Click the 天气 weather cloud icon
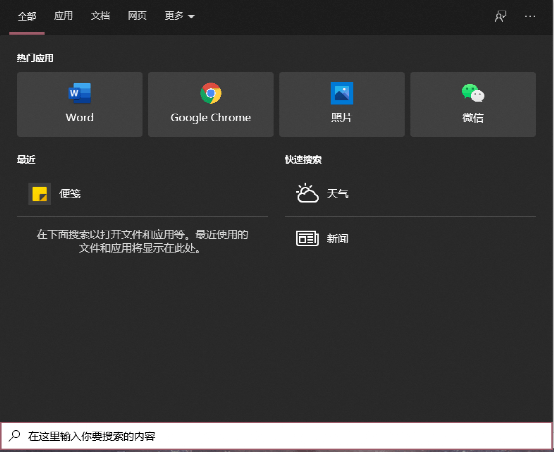 pos(307,193)
